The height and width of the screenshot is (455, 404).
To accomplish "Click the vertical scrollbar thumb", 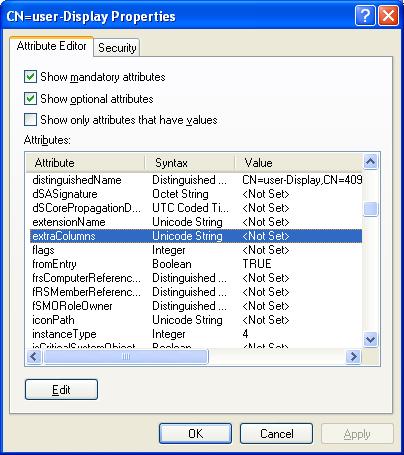I will 370,209.
